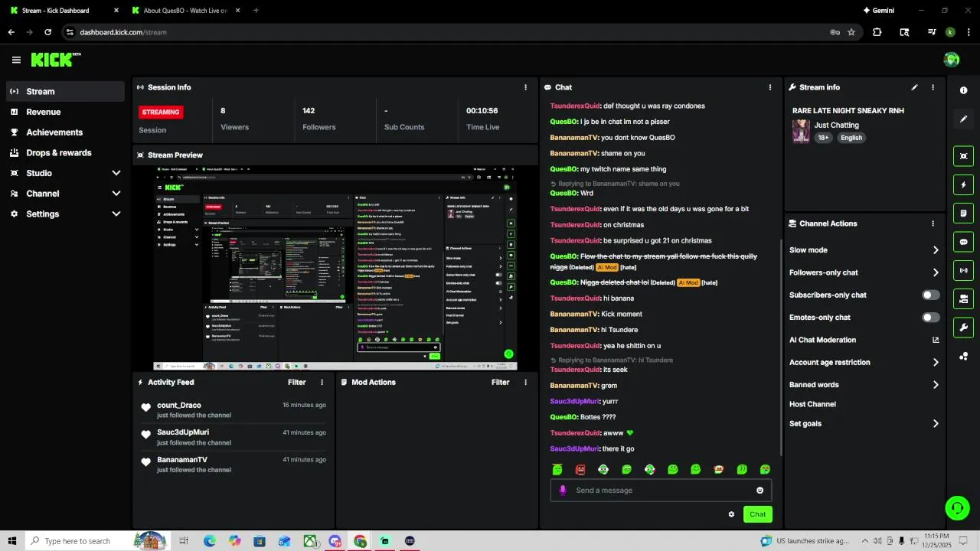Click the English language tag

pos(851,138)
